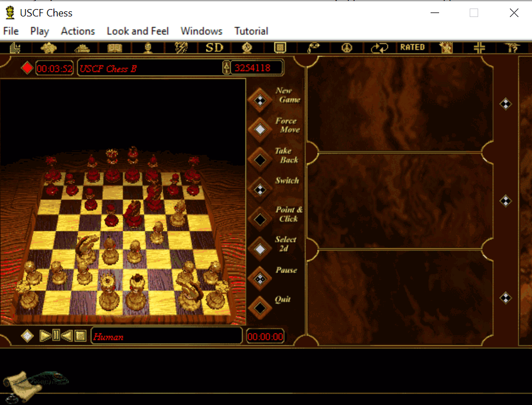Click the white diamond beside the Human player bar

coord(27,336)
